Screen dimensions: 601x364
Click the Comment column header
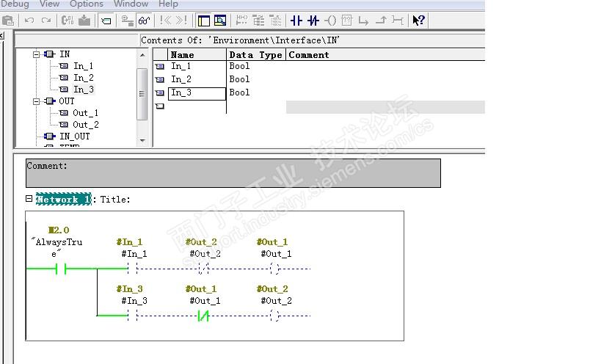tap(385, 55)
